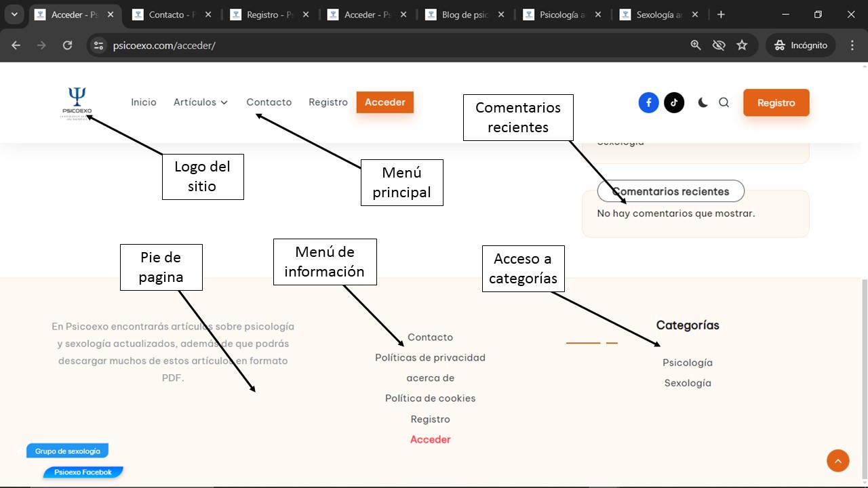Bookmark this page with the star icon
The width and height of the screenshot is (868, 488).
(742, 45)
